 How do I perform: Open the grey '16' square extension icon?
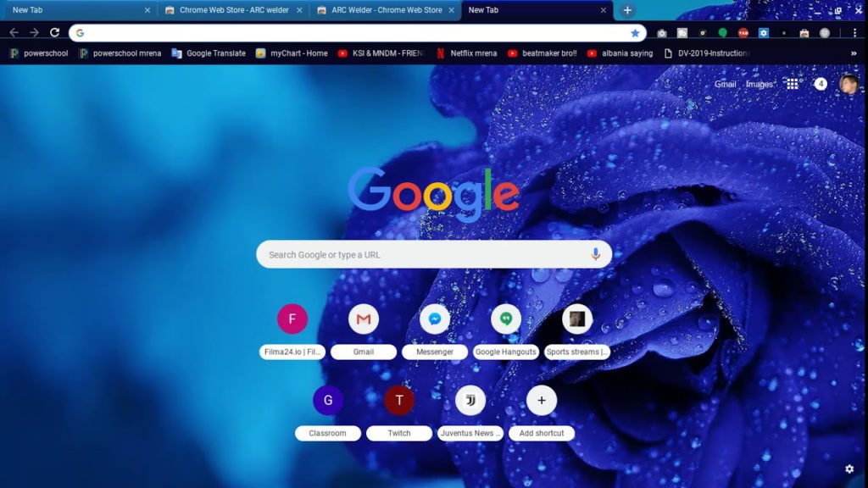tap(682, 33)
